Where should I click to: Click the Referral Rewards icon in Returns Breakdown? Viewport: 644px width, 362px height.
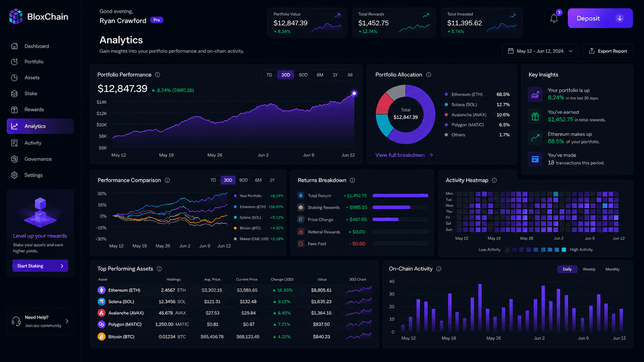[x=301, y=232]
